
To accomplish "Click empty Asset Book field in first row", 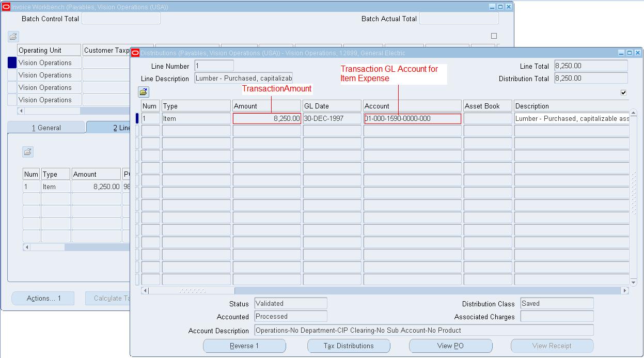I will 488,118.
